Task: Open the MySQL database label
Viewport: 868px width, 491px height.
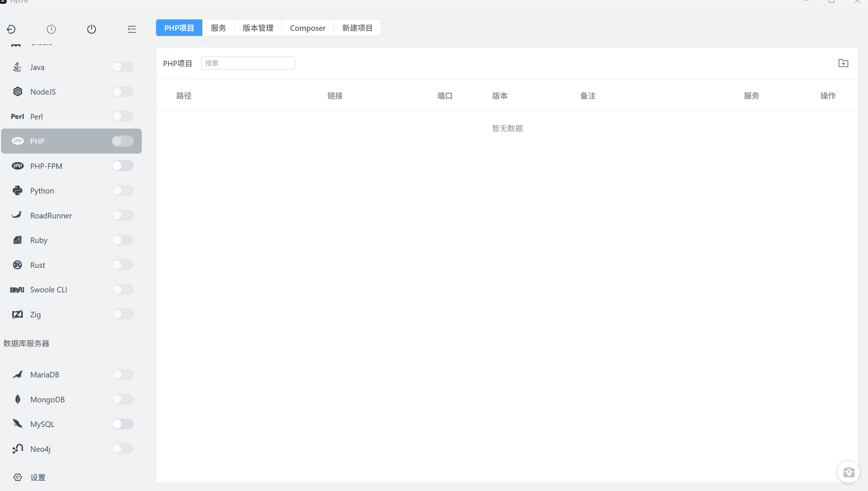Action: click(x=42, y=424)
